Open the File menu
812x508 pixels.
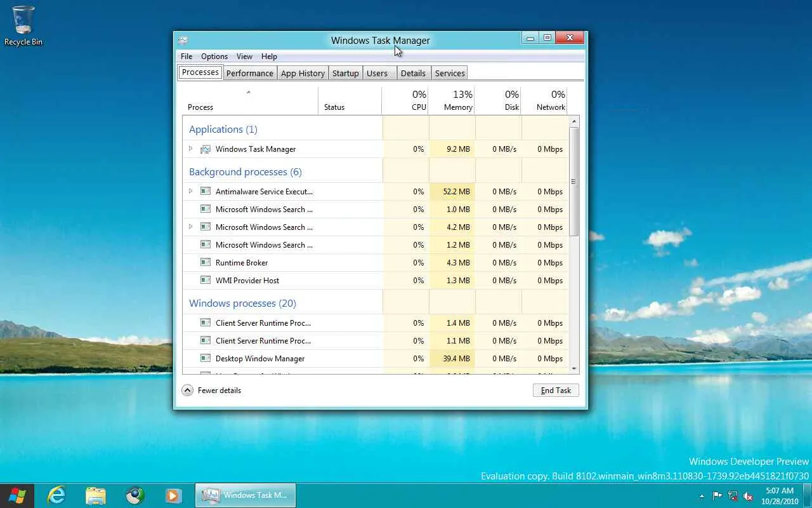click(x=187, y=57)
